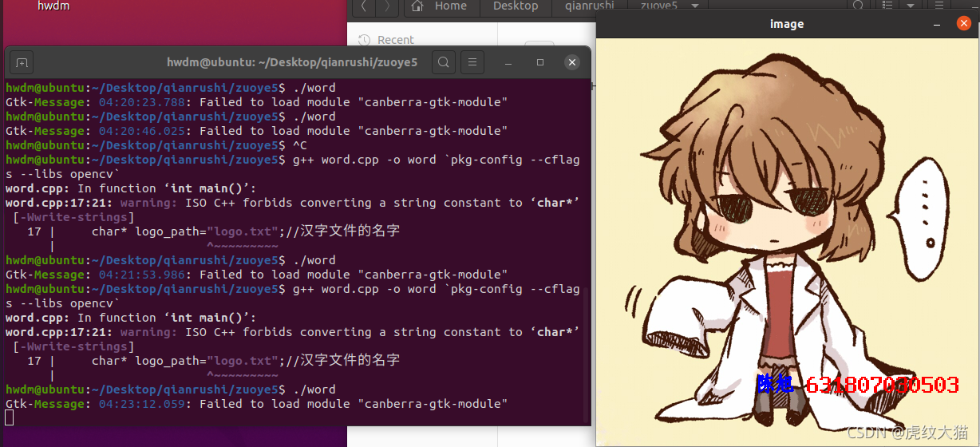Screen dimensions: 980x447
Task: Click the ^C text in the terminal
Action: coord(300,145)
